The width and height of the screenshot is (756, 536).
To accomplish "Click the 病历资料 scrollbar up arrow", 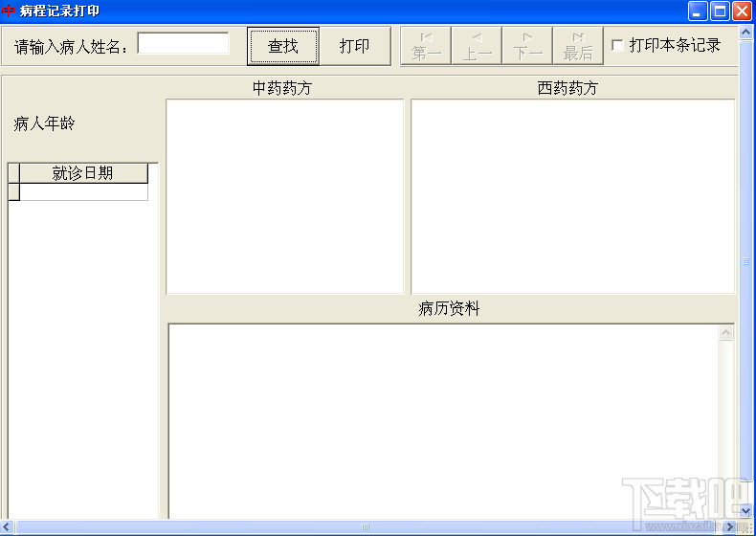I will (x=725, y=332).
